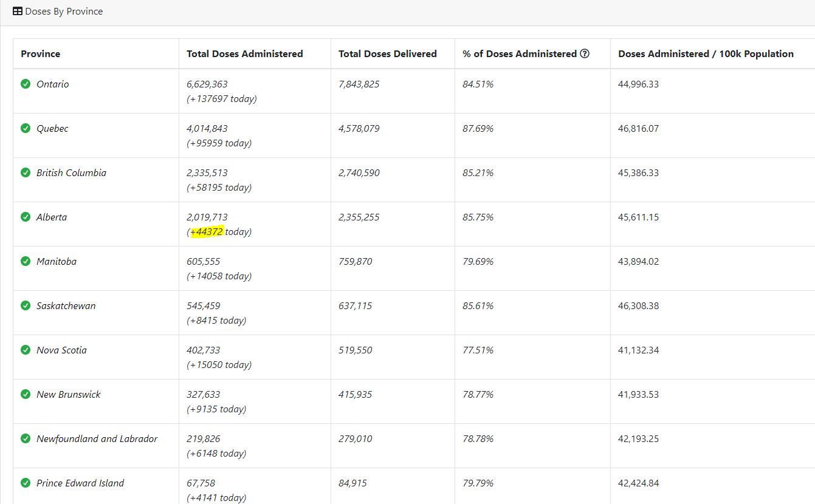Click the green checkmark beside Prince Edward Island
The height and width of the screenshot is (504, 815).
(x=25, y=483)
